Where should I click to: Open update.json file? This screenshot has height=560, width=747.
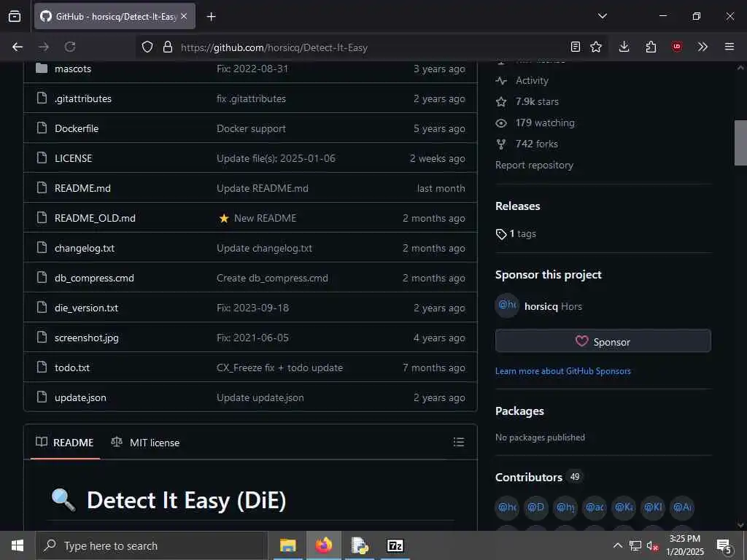click(80, 397)
